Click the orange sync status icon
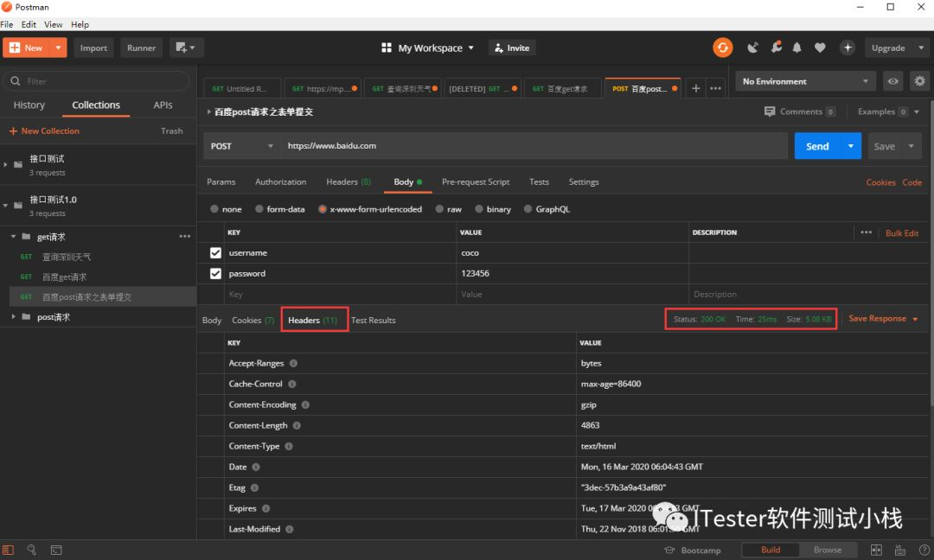 coord(722,48)
